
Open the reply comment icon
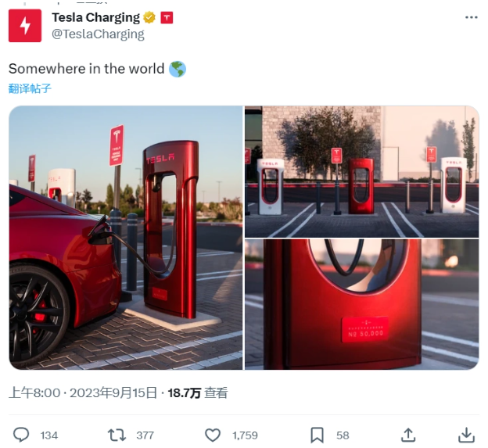click(x=21, y=435)
